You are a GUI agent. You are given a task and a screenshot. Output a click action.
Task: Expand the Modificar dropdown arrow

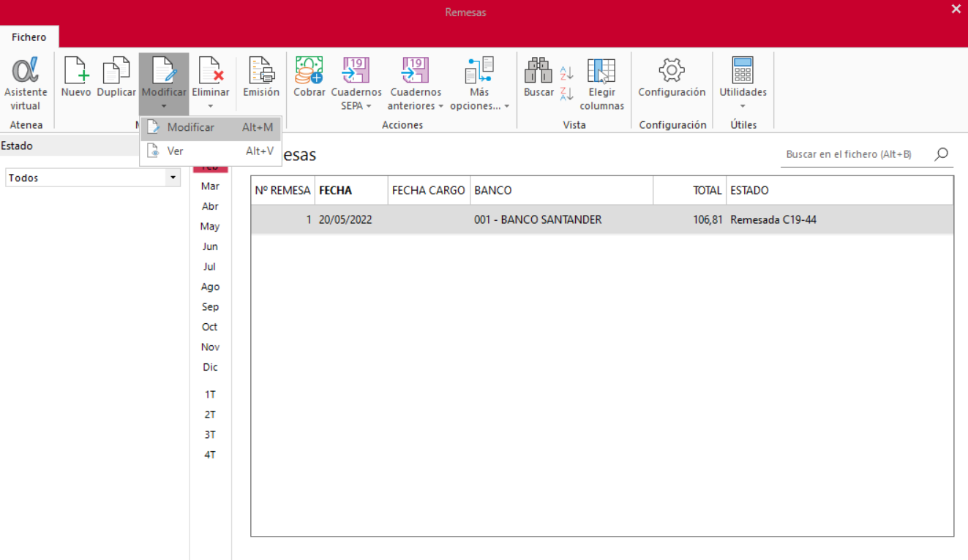coord(164,107)
